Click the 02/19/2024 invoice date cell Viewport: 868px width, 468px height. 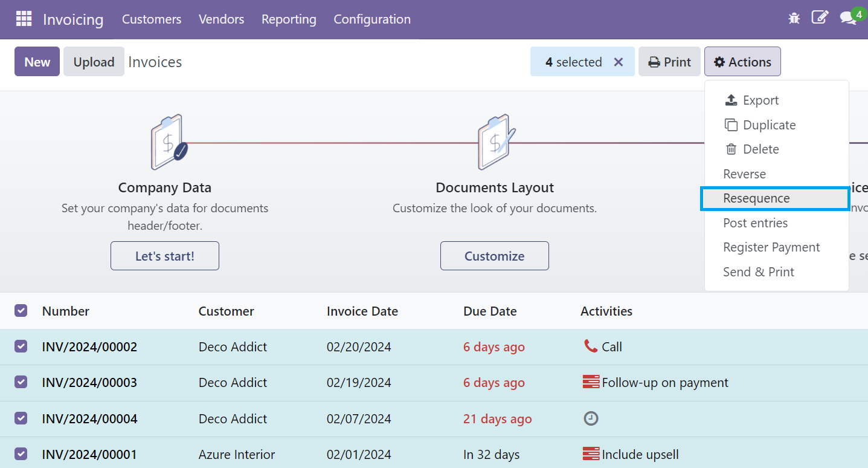pos(359,382)
